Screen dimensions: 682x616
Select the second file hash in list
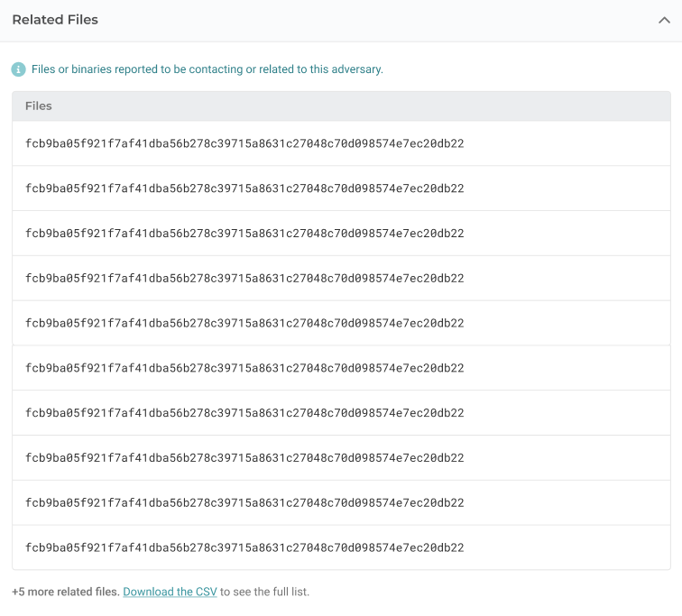click(244, 188)
